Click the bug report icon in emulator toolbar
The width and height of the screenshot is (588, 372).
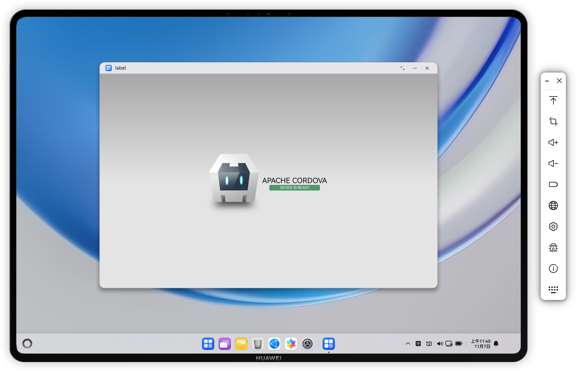click(553, 247)
